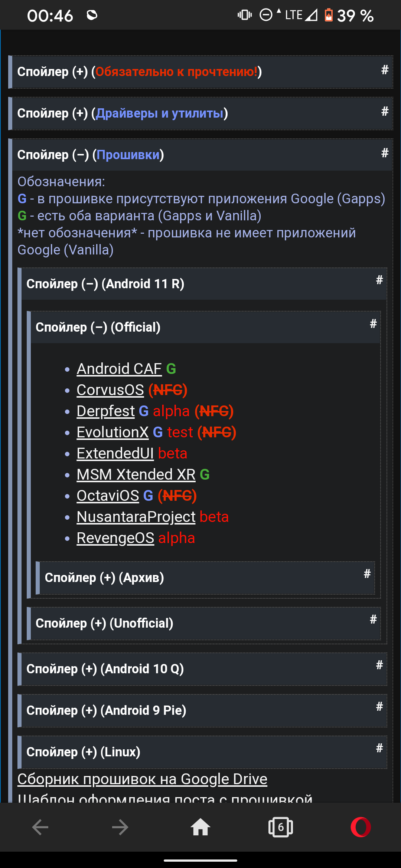Open Сборник прошивок на Google Drive link

coord(142,779)
